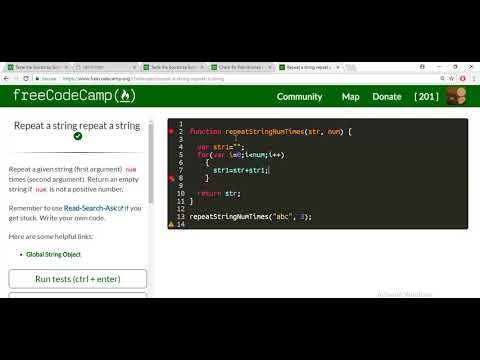Switch to the second browser tab

tap(105, 67)
